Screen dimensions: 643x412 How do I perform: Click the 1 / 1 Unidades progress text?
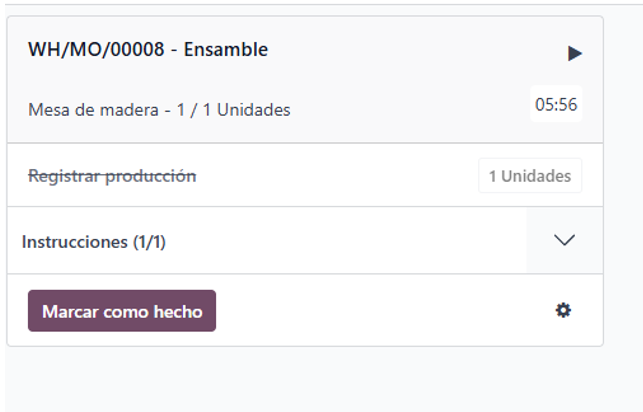(x=233, y=110)
